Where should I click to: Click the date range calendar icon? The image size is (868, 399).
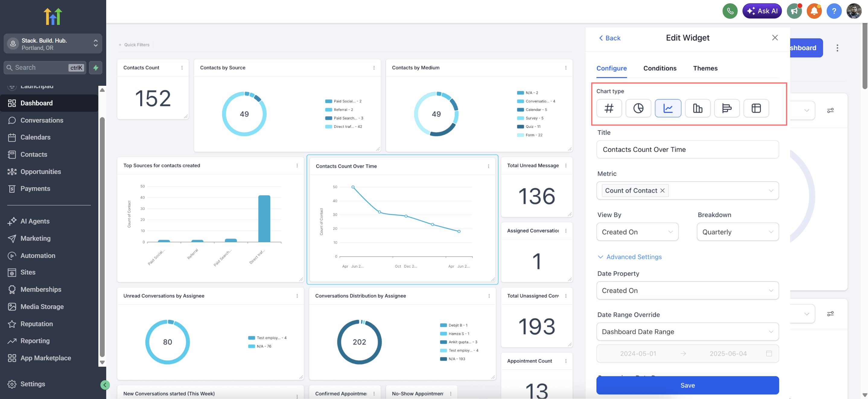point(769,353)
